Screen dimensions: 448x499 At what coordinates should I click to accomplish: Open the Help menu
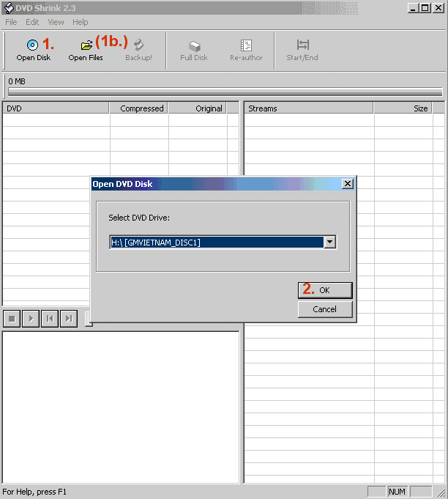(x=80, y=22)
